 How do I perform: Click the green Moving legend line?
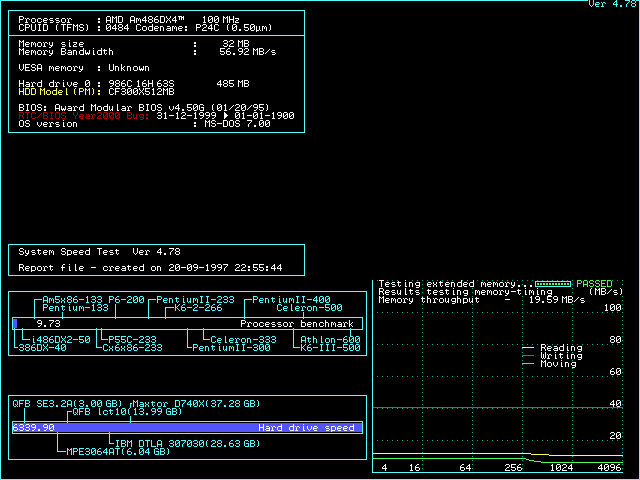(x=529, y=364)
